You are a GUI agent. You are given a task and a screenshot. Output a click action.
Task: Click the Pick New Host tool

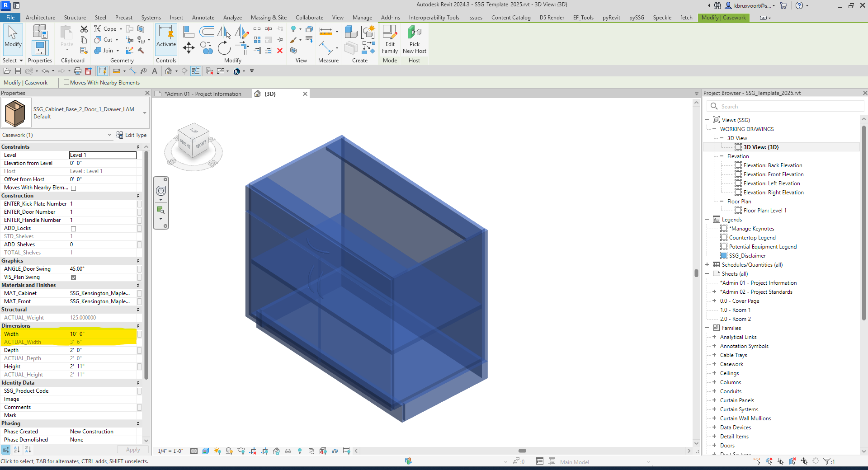(414, 40)
